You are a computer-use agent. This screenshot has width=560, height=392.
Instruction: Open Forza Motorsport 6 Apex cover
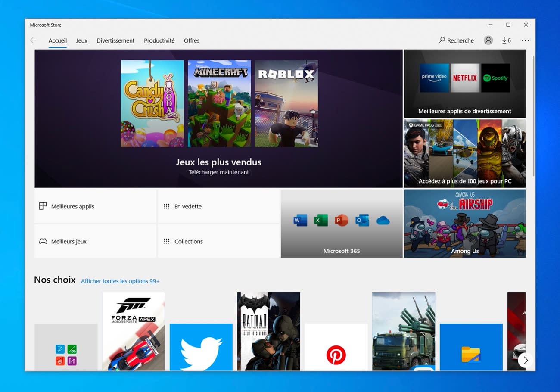click(134, 331)
